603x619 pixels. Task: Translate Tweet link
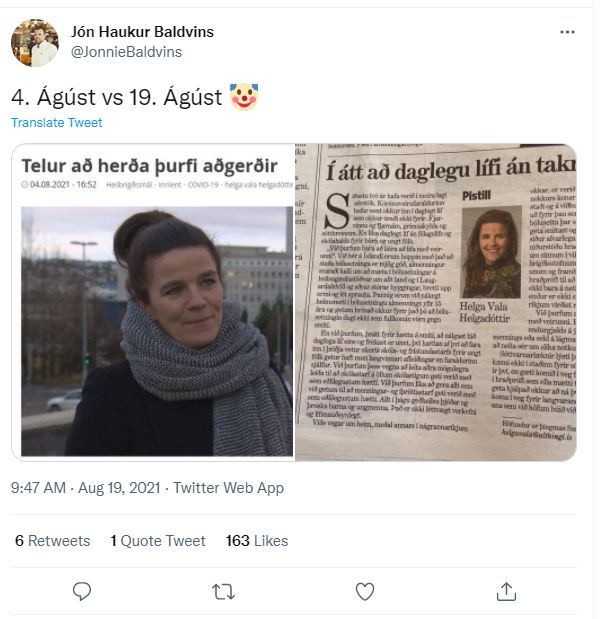[x=56, y=122]
